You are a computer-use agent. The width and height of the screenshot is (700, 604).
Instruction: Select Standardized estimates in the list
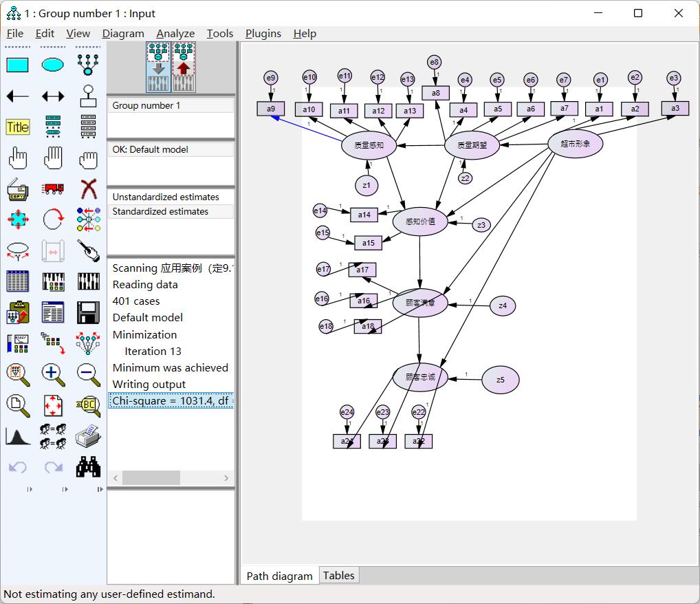point(160,212)
